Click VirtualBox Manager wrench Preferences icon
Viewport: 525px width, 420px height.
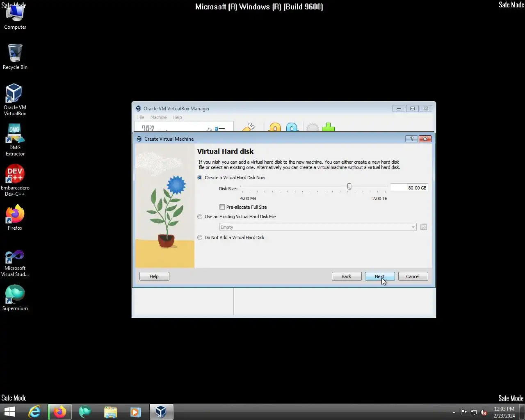pyautogui.click(x=248, y=128)
